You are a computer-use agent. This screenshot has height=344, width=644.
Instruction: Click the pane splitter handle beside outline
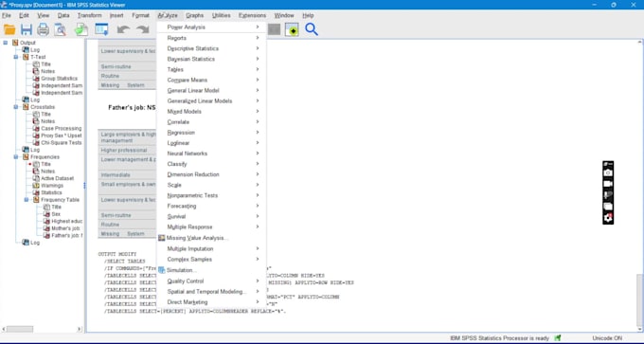tap(84, 186)
